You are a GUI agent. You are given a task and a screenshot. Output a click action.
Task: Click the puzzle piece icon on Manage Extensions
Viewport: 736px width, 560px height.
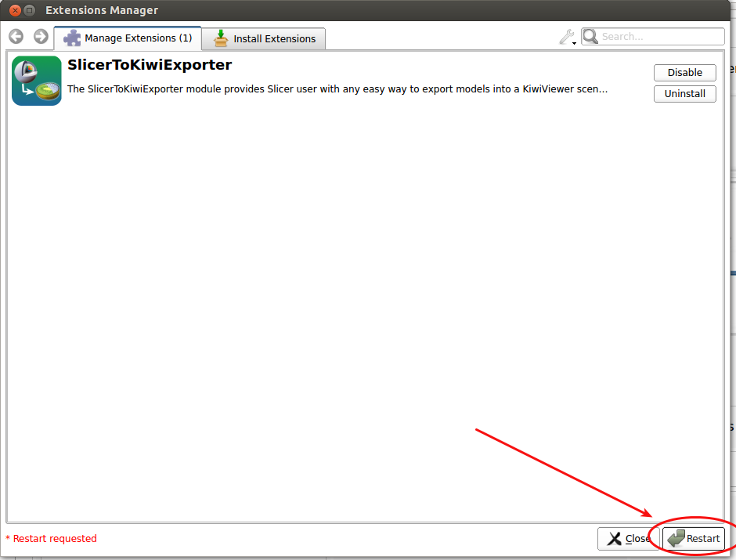coord(72,38)
